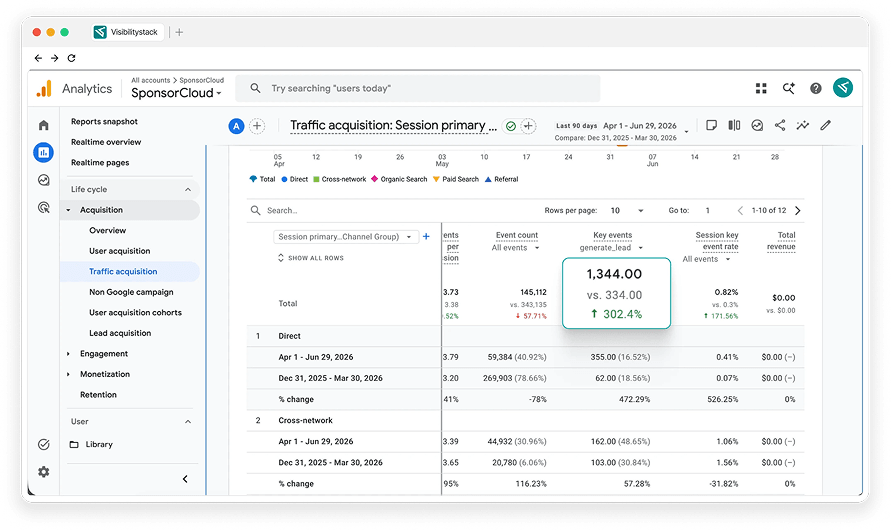Viewport: 891px width, 531px height.
Task: Open the Google apps grid icon
Action: point(761,88)
